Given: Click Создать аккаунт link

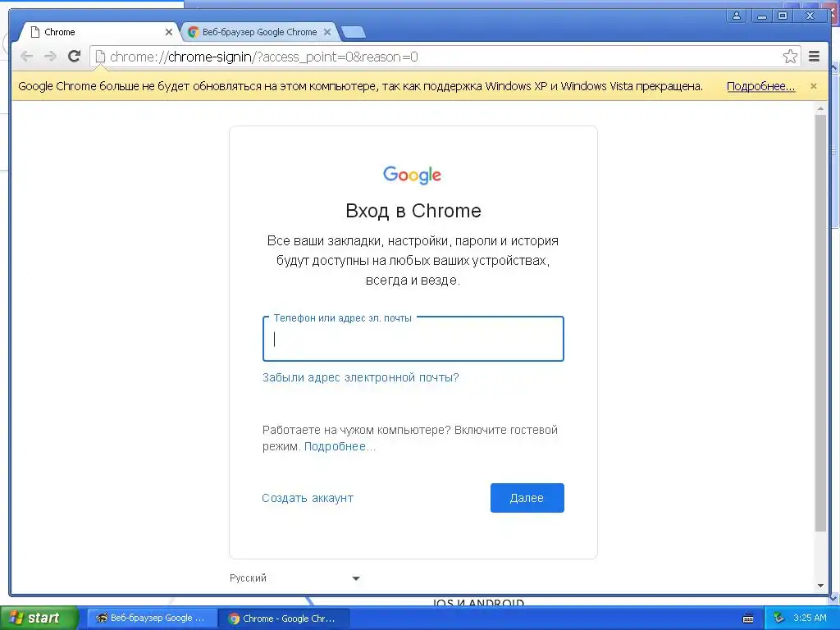Looking at the screenshot, I should 308,498.
